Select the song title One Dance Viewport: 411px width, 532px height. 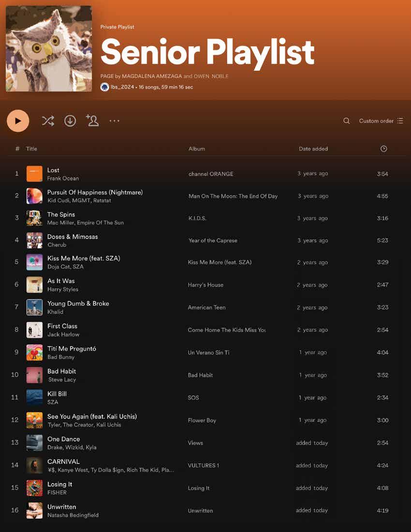[x=64, y=439]
